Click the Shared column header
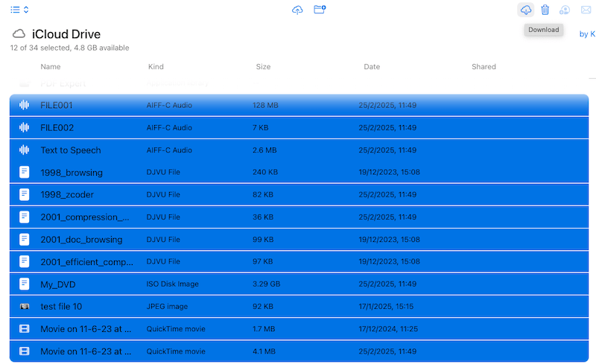Viewport: 596px width, 364px height. pyautogui.click(x=484, y=67)
